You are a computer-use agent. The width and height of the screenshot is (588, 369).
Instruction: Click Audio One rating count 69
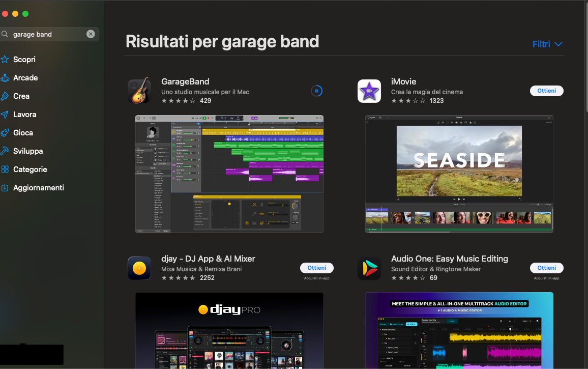click(x=433, y=278)
